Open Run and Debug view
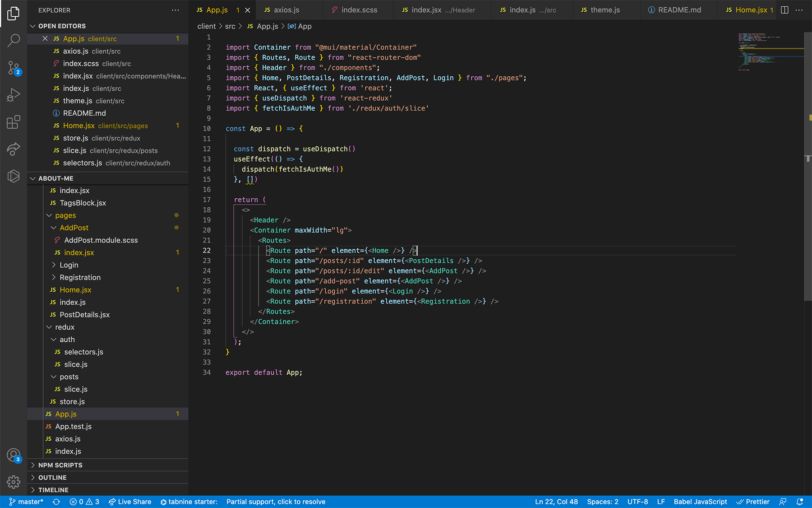 14,95
